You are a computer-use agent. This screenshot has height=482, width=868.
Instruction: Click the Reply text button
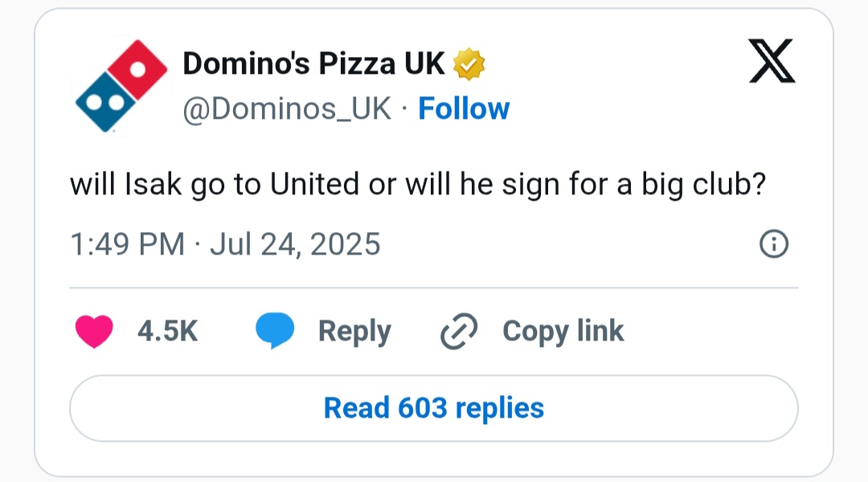click(355, 332)
